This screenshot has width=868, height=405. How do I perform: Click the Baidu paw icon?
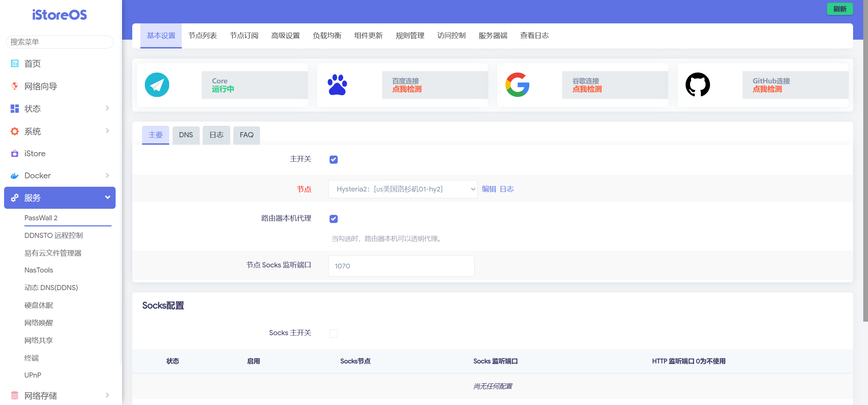pos(337,85)
